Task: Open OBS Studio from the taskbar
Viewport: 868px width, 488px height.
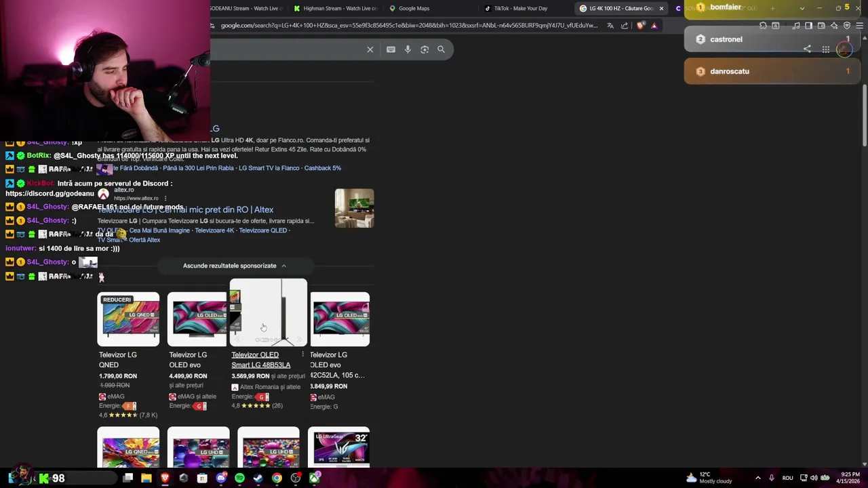Action: 296,478
